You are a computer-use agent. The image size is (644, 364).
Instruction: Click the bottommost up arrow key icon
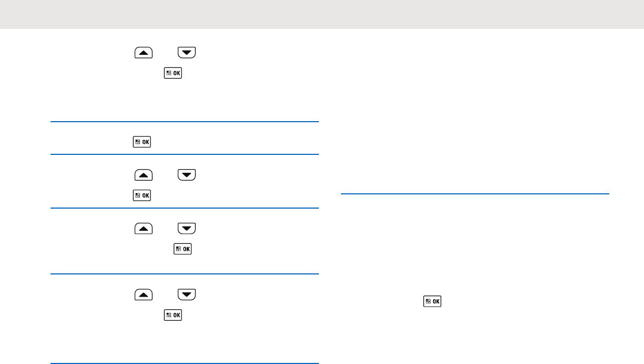point(144,295)
